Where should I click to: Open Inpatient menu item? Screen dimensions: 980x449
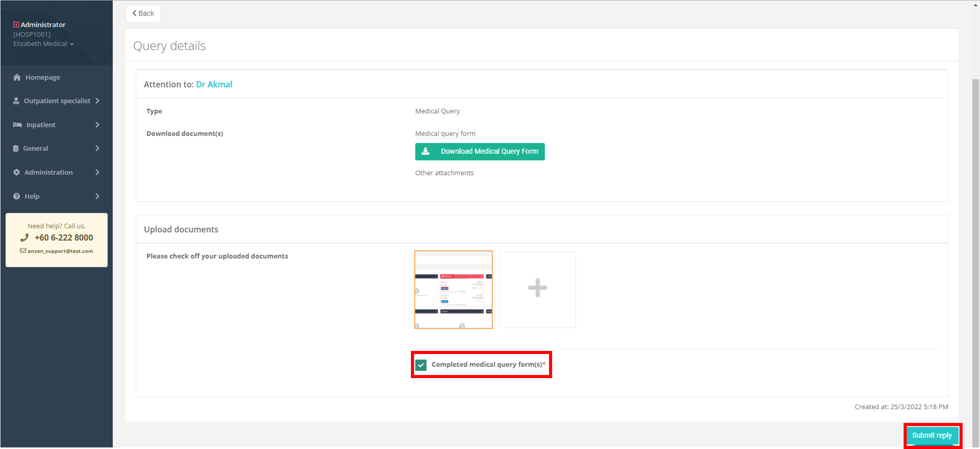click(56, 125)
